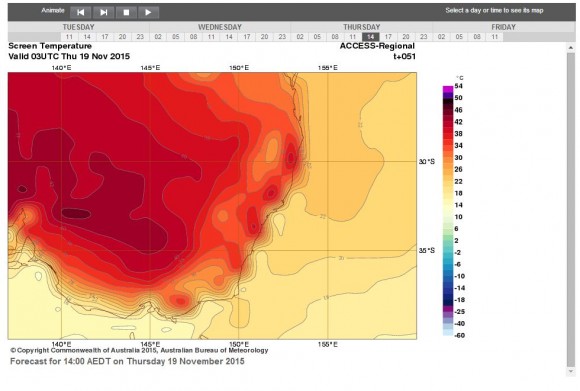Click the skip-to-previous frame animation button
Viewport: 580px width, 391px height.
point(80,12)
